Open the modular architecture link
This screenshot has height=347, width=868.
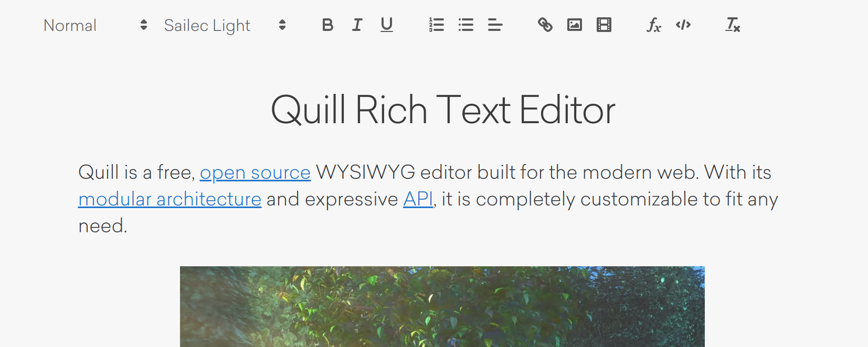coord(170,199)
